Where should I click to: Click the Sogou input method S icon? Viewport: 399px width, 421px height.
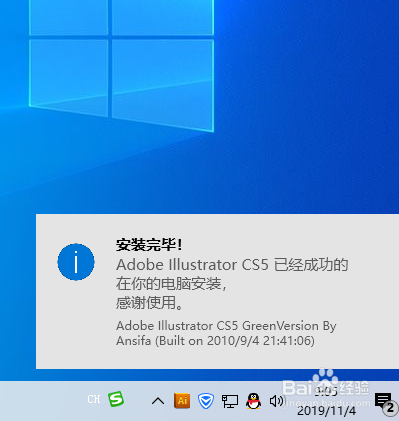(116, 399)
